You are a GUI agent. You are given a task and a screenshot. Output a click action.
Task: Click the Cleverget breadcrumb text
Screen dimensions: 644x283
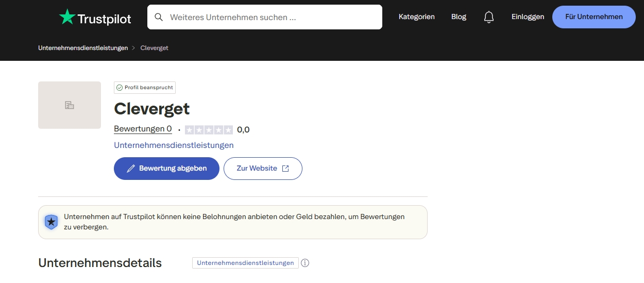click(155, 48)
